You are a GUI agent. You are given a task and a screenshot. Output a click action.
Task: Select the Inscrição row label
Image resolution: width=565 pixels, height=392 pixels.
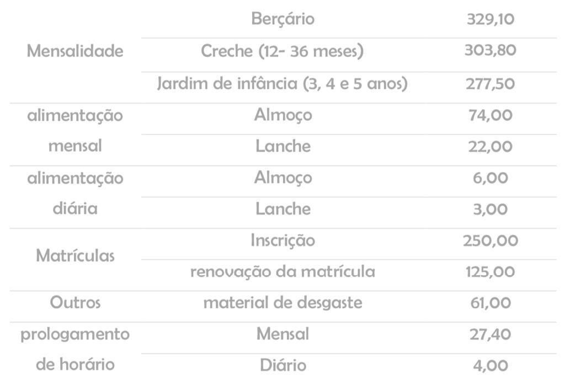[x=282, y=240]
